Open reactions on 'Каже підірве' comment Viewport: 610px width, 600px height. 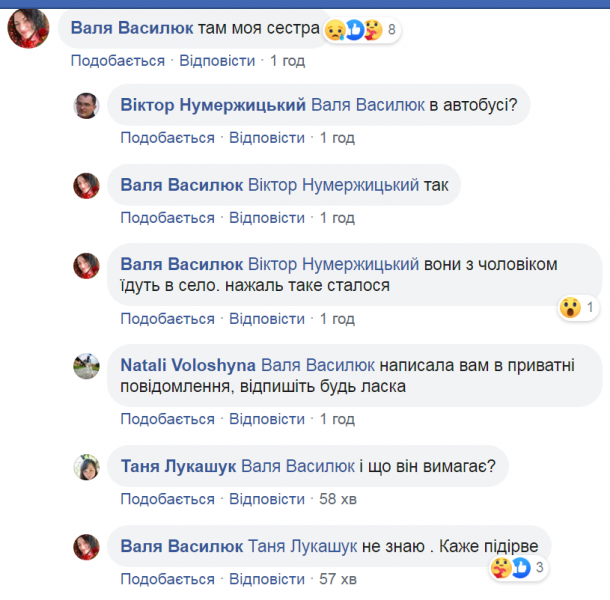[x=517, y=568]
